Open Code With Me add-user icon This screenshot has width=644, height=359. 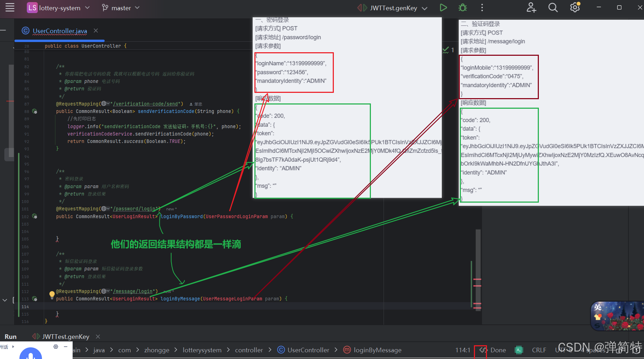click(531, 7)
